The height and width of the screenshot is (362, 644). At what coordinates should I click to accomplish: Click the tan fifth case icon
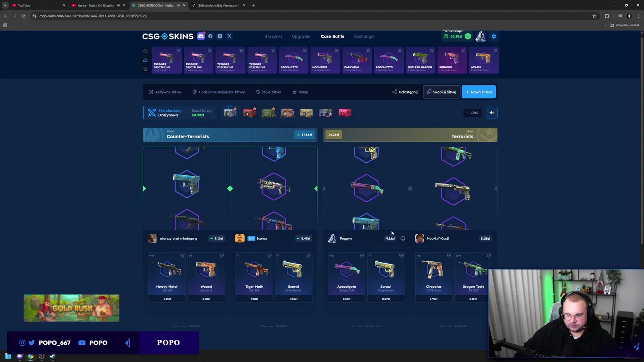click(x=306, y=113)
